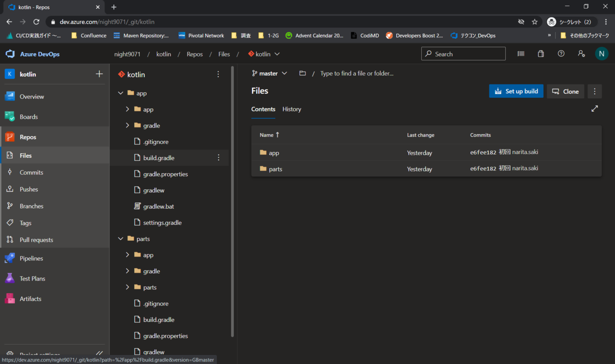
Task: Toggle full screen view icon
Action: (x=594, y=109)
